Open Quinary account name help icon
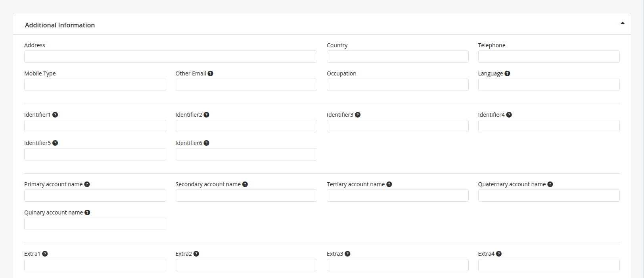This screenshot has width=644, height=278. click(x=87, y=212)
